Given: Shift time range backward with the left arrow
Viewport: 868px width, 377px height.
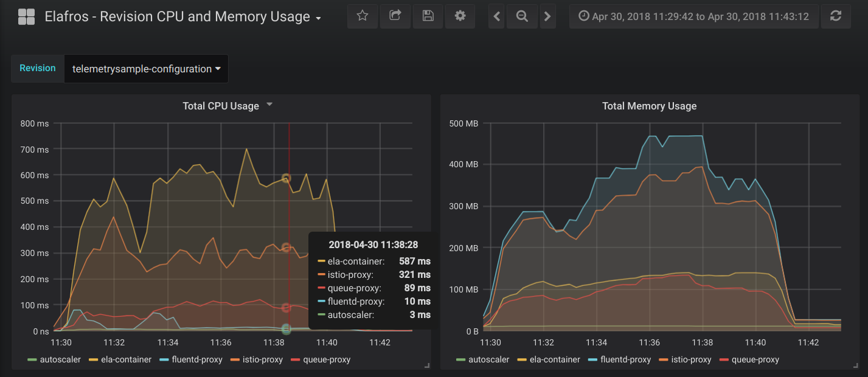Looking at the screenshot, I should tap(497, 16).
